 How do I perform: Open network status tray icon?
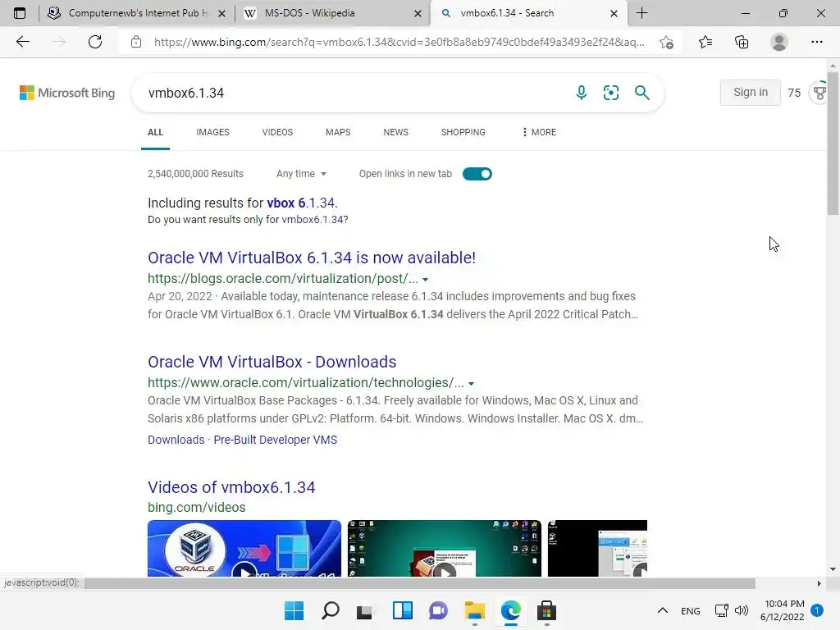[722, 610]
